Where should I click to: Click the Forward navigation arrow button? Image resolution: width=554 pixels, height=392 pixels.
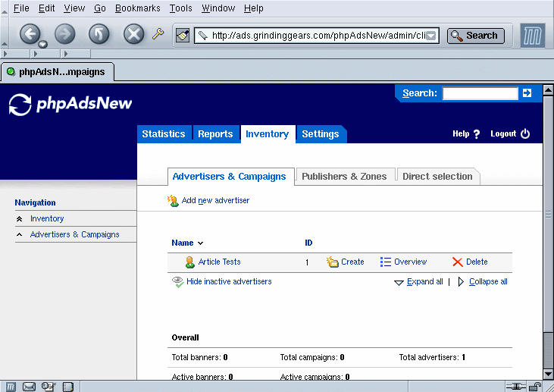click(64, 34)
